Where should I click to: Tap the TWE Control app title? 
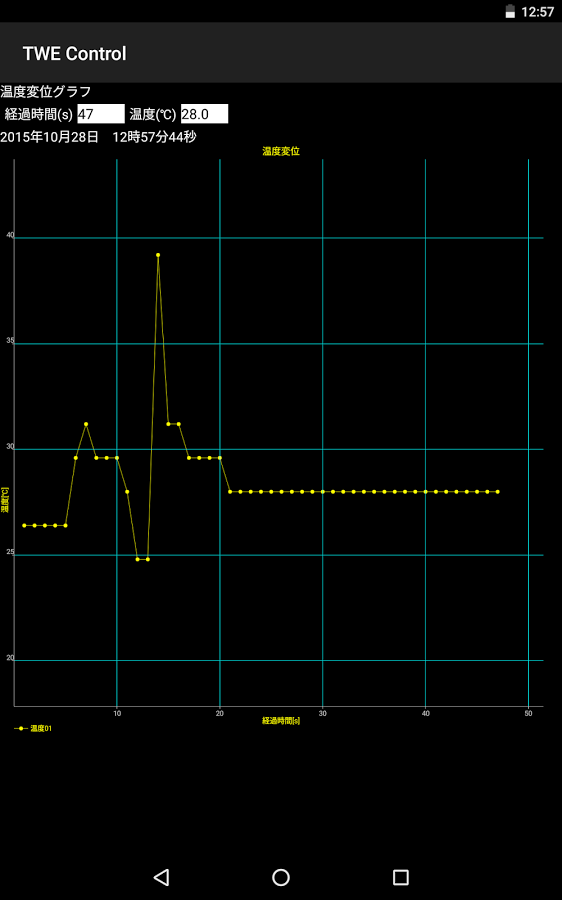point(75,53)
